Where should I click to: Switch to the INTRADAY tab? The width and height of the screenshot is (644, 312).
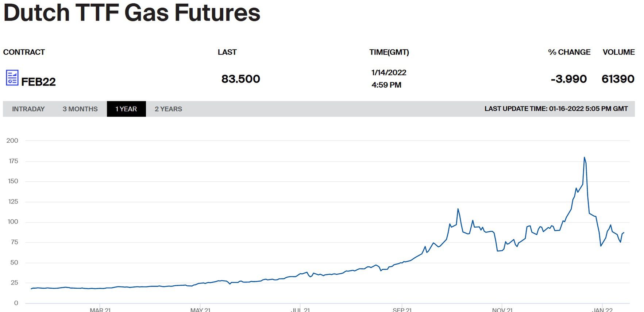click(28, 109)
